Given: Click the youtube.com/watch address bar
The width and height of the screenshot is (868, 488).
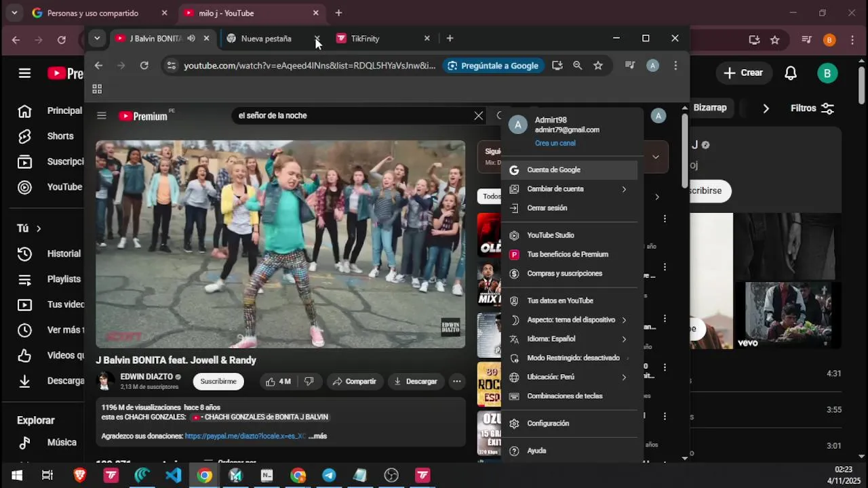Looking at the screenshot, I should coord(310,66).
